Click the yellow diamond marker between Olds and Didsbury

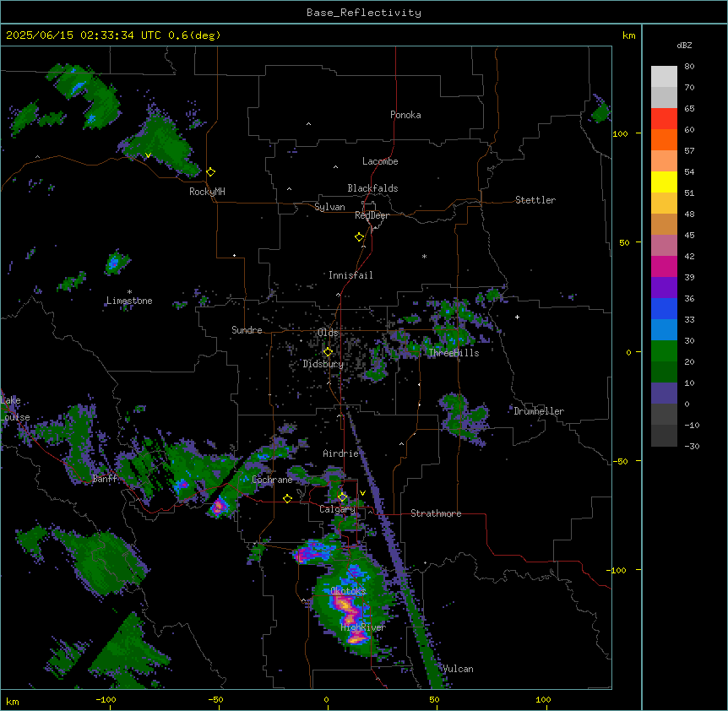(328, 352)
